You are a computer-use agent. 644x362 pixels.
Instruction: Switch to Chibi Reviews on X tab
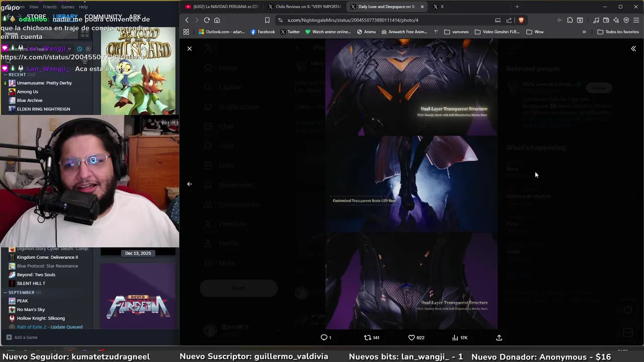(x=304, y=7)
